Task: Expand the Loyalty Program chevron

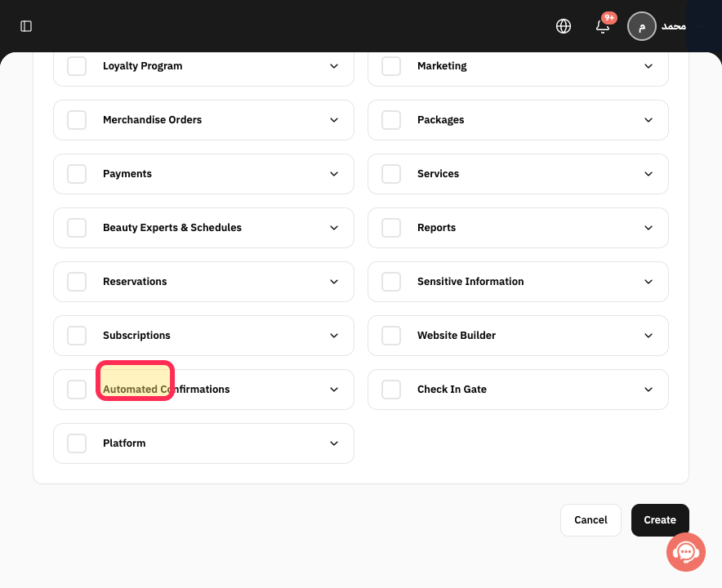Action: [334, 66]
